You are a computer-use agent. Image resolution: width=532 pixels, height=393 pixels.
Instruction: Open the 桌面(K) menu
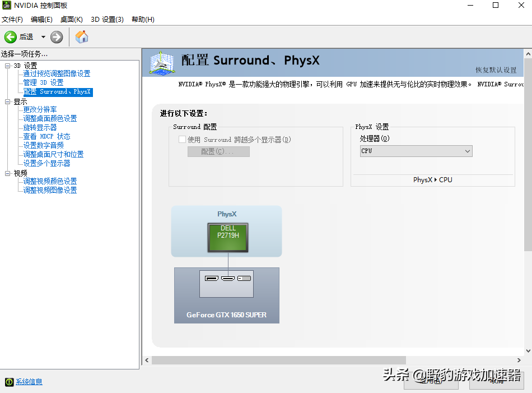click(71, 20)
